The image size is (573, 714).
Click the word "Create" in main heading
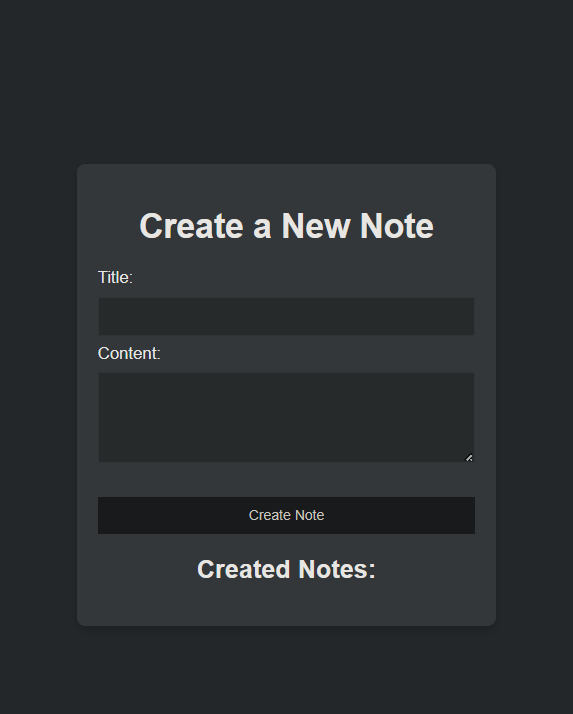coord(191,226)
